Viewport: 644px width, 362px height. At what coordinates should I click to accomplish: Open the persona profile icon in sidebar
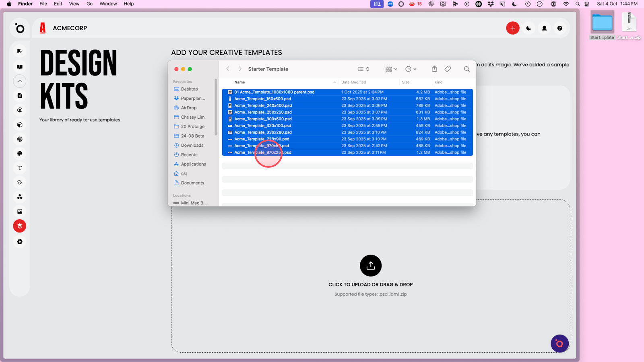(x=20, y=110)
